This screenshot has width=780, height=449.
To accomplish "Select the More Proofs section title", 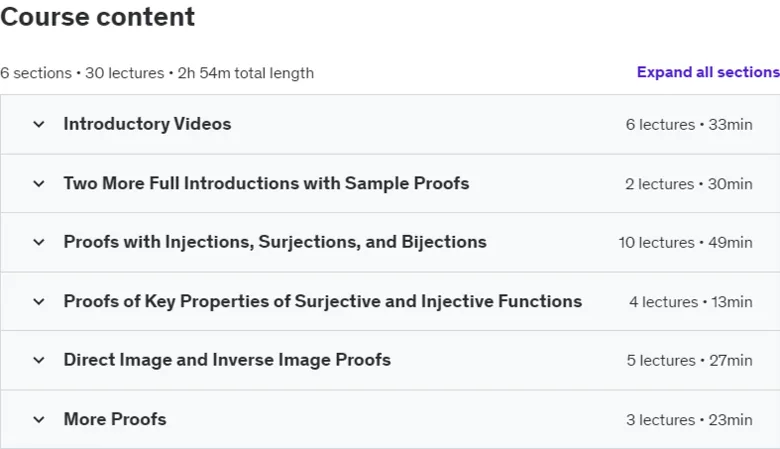I will [115, 419].
